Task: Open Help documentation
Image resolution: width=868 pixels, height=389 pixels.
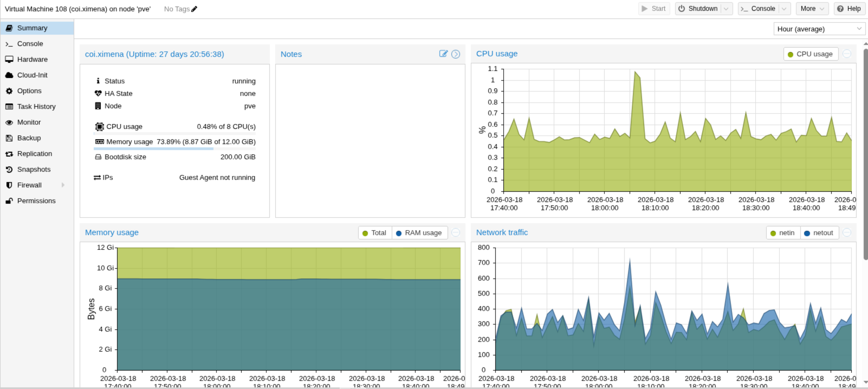Action: point(849,8)
